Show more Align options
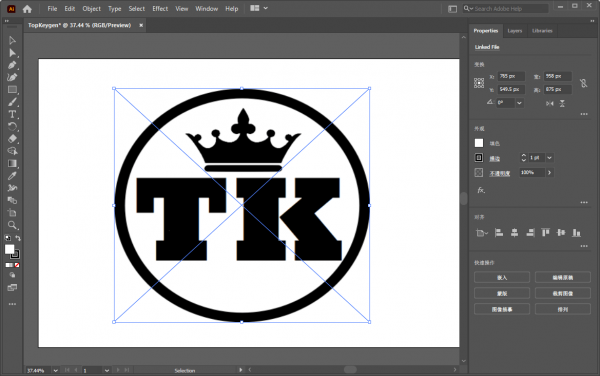This screenshot has height=376, width=600. coord(584,246)
